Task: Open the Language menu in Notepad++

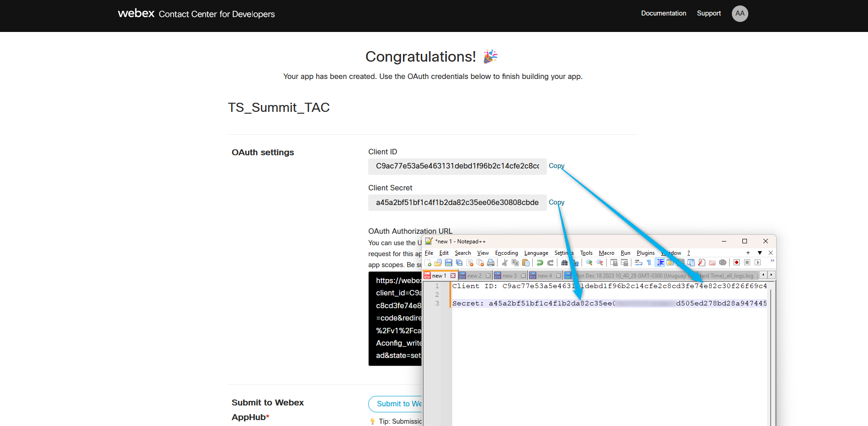Action: coord(536,253)
